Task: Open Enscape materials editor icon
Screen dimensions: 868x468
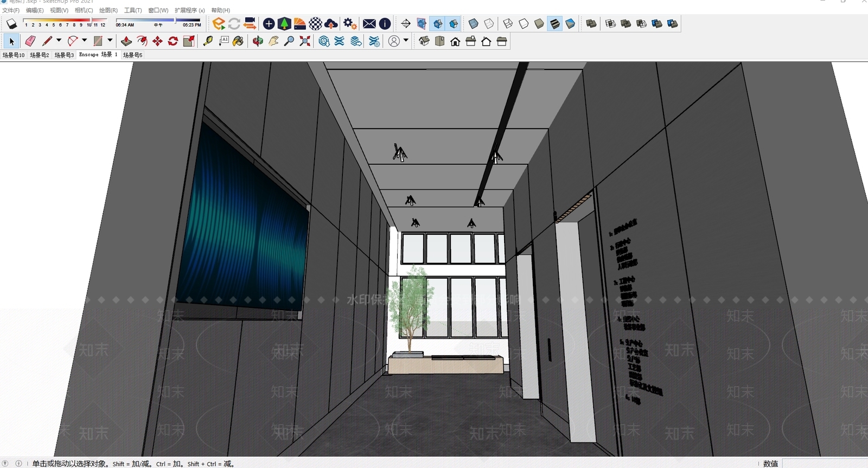Action: coord(315,23)
